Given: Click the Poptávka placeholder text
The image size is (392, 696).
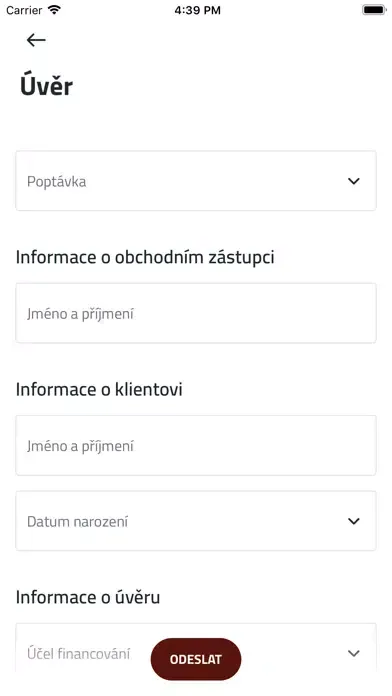Looking at the screenshot, I should point(56,182).
